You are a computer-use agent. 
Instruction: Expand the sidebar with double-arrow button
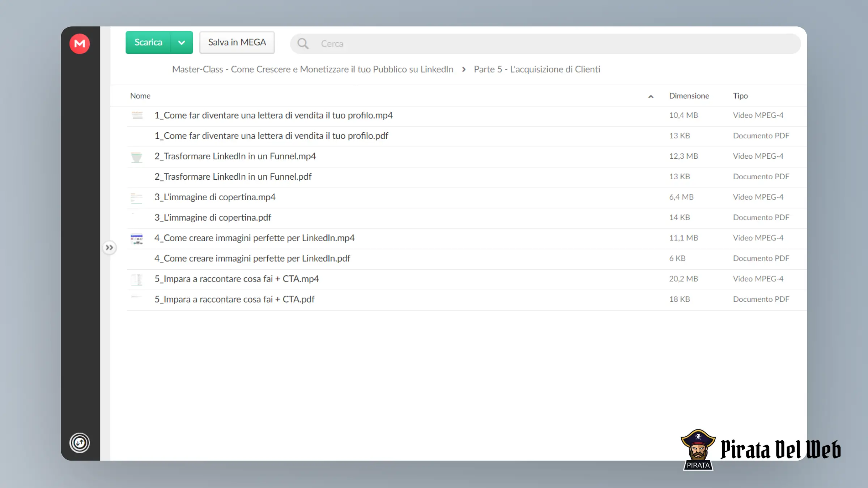coord(109,248)
